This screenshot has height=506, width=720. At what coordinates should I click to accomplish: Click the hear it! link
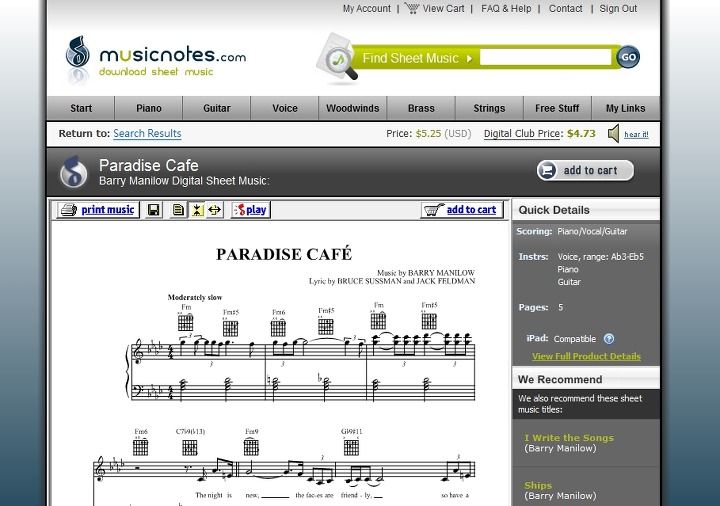click(x=636, y=135)
